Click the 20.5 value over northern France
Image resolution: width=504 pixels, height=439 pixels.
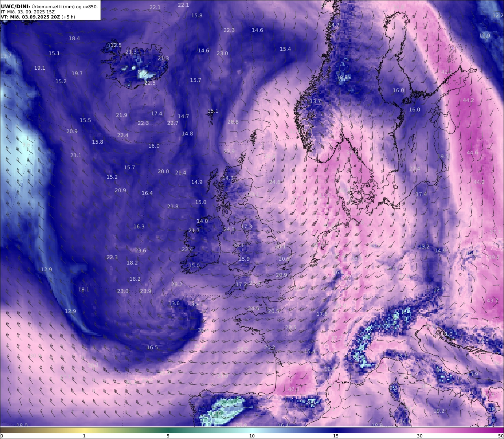[x=273, y=311]
